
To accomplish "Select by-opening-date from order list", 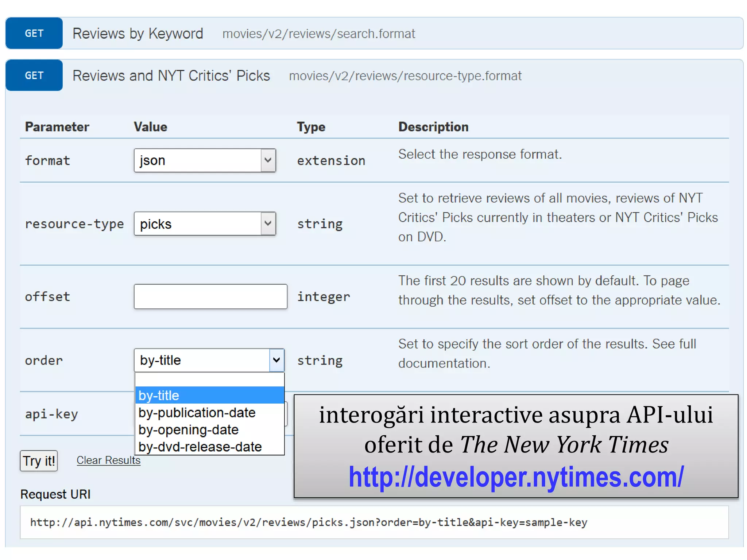I will tap(189, 430).
